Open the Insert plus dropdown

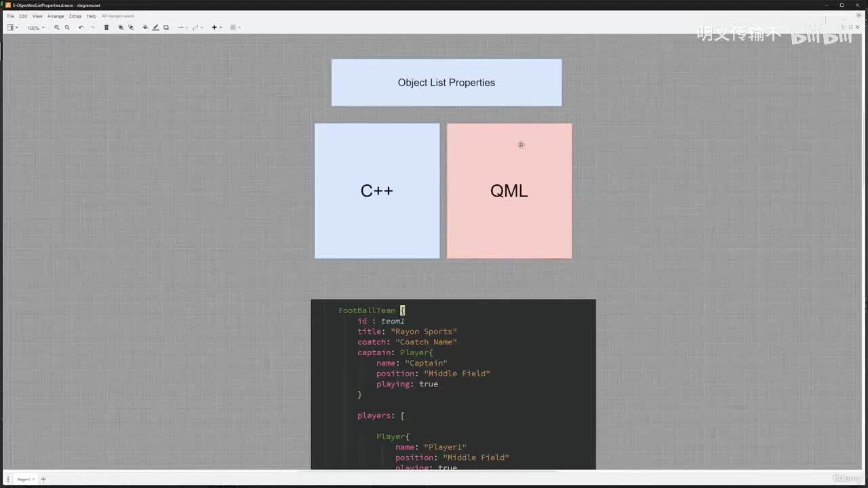click(x=216, y=28)
